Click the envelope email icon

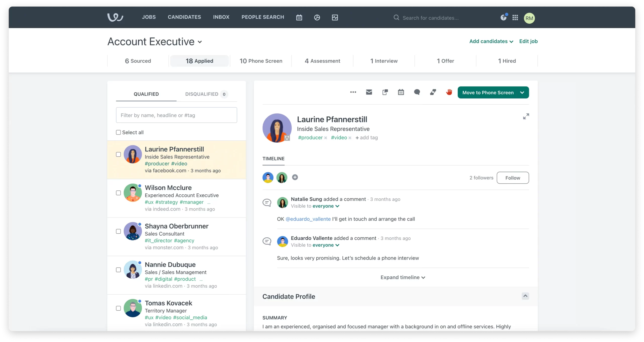pos(369,92)
